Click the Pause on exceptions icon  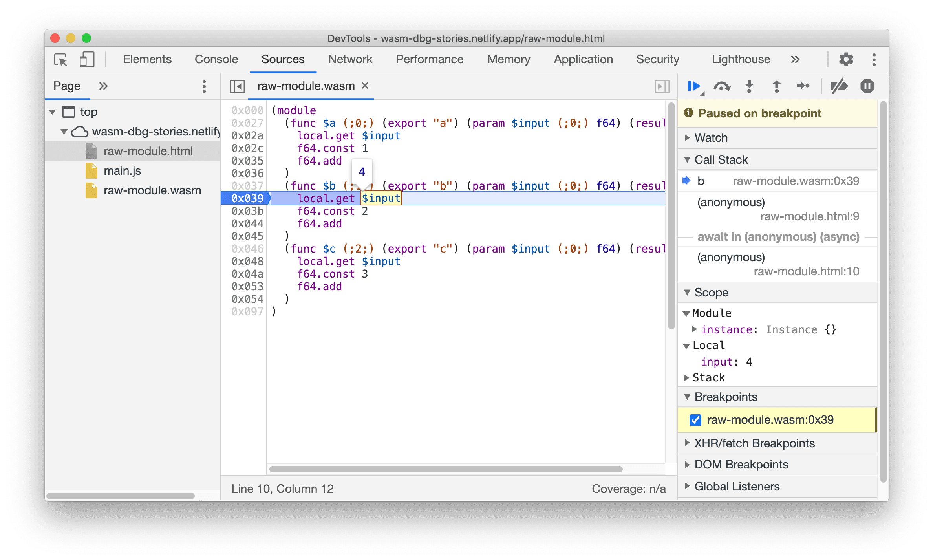point(866,86)
